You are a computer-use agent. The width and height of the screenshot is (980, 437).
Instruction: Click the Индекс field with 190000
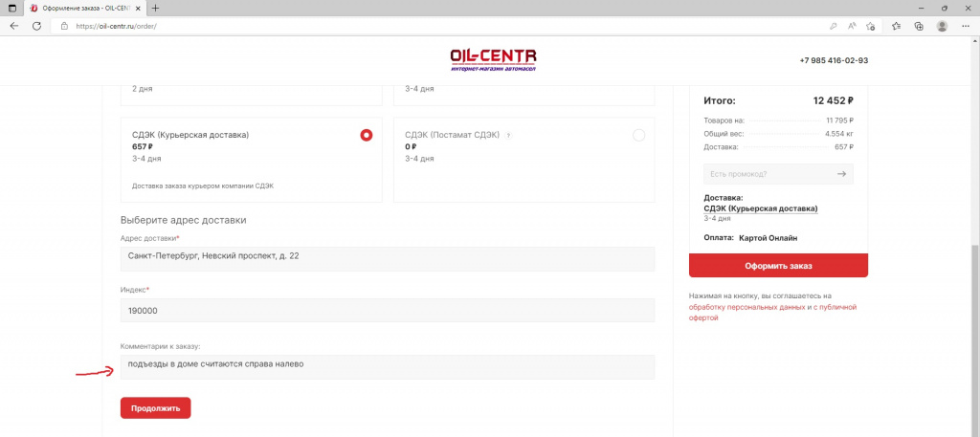pos(388,311)
